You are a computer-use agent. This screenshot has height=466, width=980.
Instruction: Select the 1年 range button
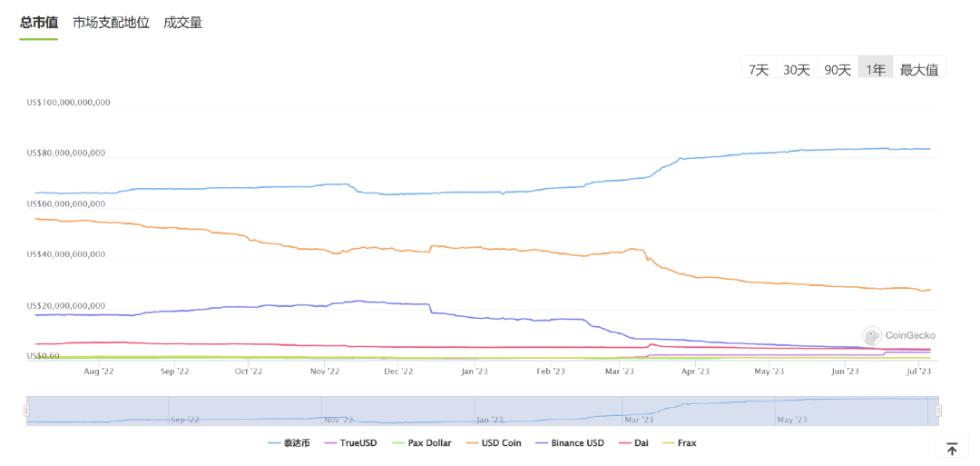click(x=876, y=69)
